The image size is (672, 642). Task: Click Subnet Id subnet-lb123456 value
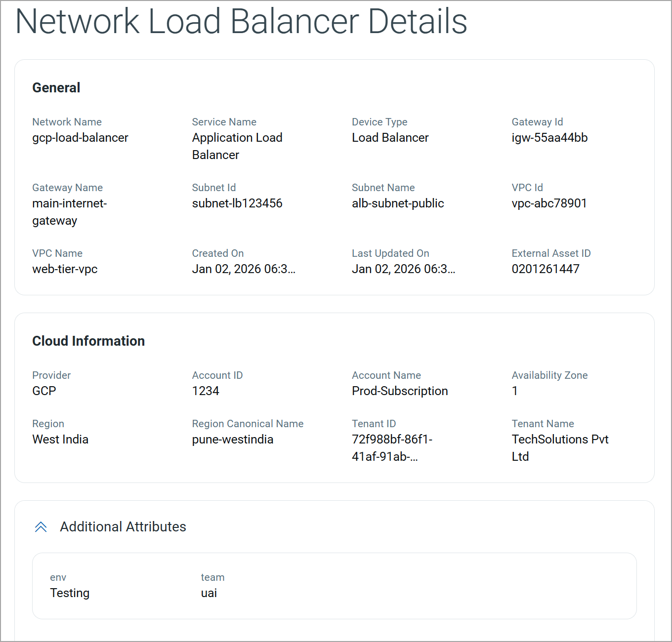(x=237, y=203)
